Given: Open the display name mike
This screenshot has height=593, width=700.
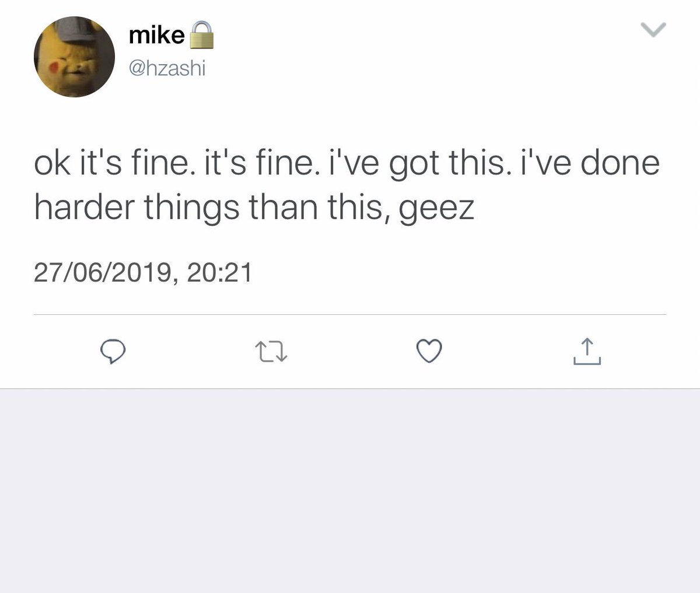Looking at the screenshot, I should (156, 36).
